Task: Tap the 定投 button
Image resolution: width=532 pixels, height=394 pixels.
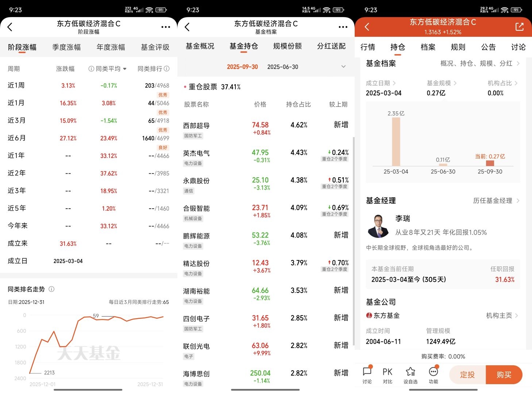Action: pyautogui.click(x=467, y=375)
